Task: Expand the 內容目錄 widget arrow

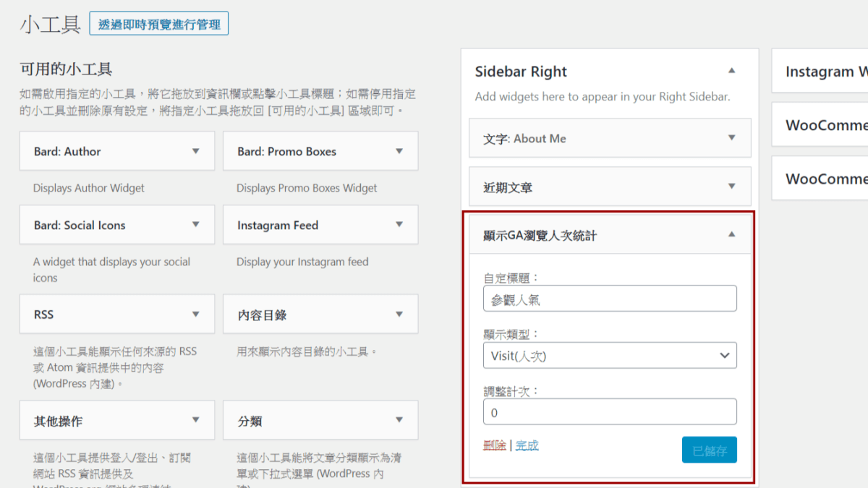Action: point(399,314)
